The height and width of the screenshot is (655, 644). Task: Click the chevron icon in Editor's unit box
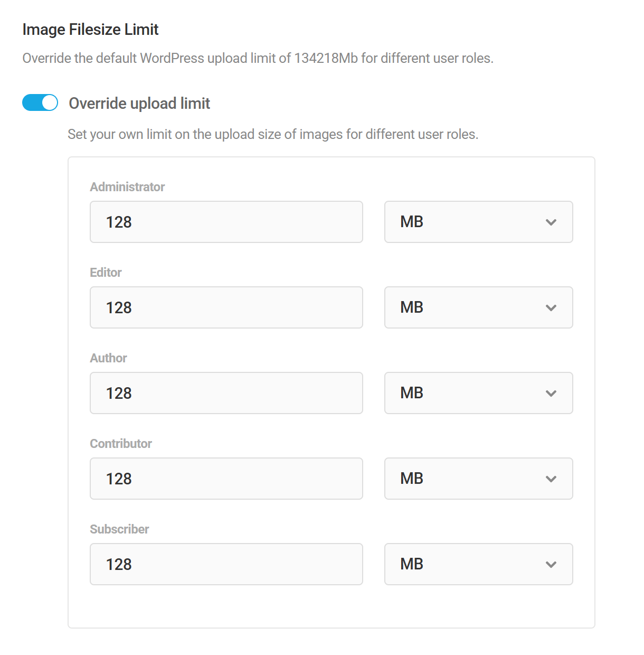coord(551,308)
